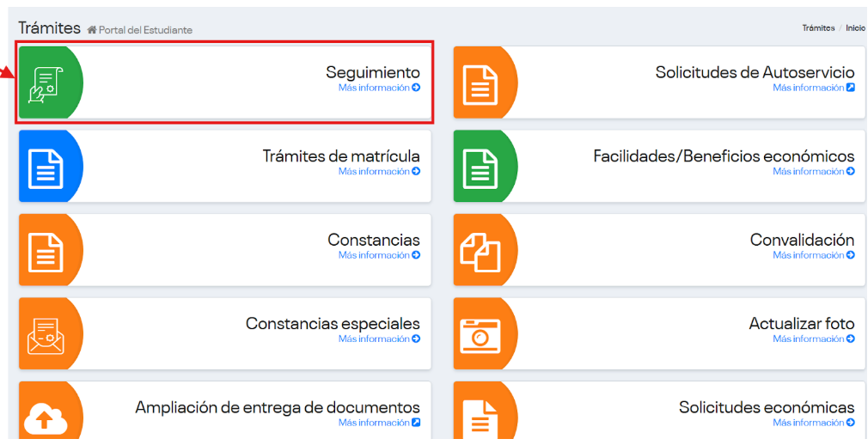Open Más información under Actualizar foto
Viewport: 868px width, 445px height.
(x=813, y=339)
